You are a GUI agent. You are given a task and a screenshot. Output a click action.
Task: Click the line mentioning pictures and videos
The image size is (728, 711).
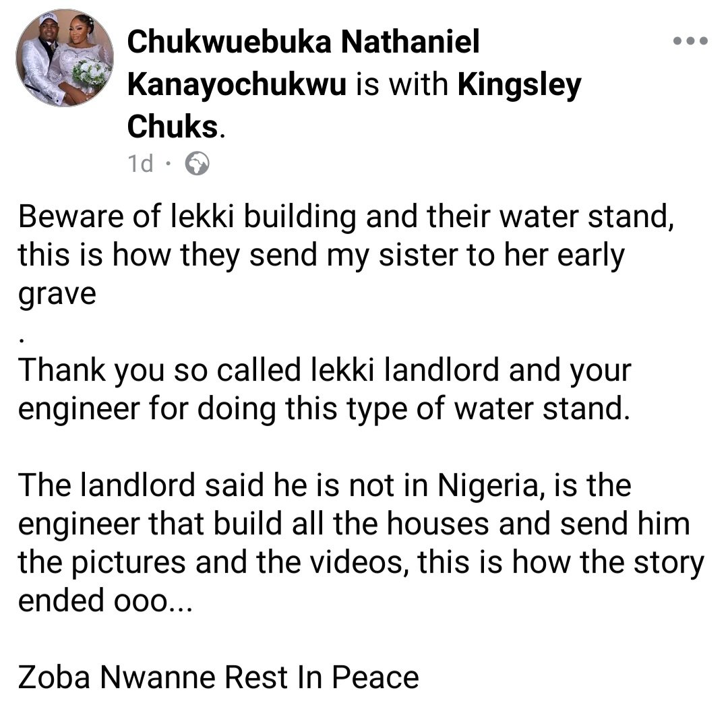pyautogui.click(x=361, y=563)
